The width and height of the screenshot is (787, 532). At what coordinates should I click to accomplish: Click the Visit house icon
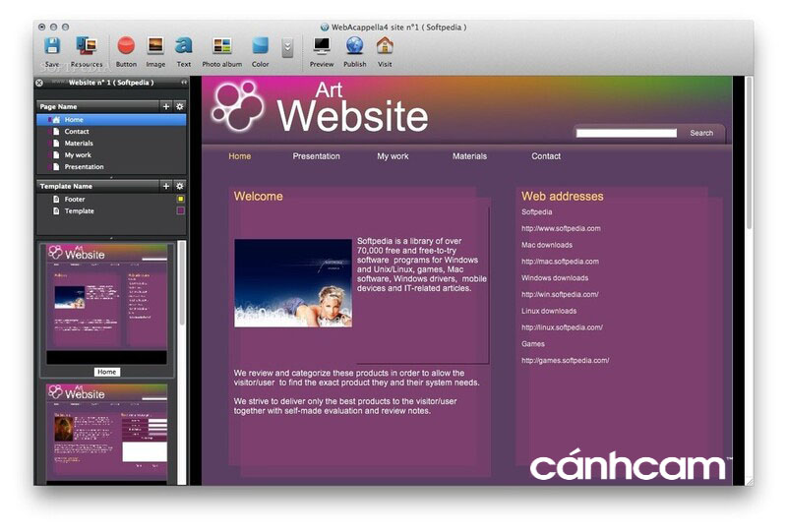(385, 45)
